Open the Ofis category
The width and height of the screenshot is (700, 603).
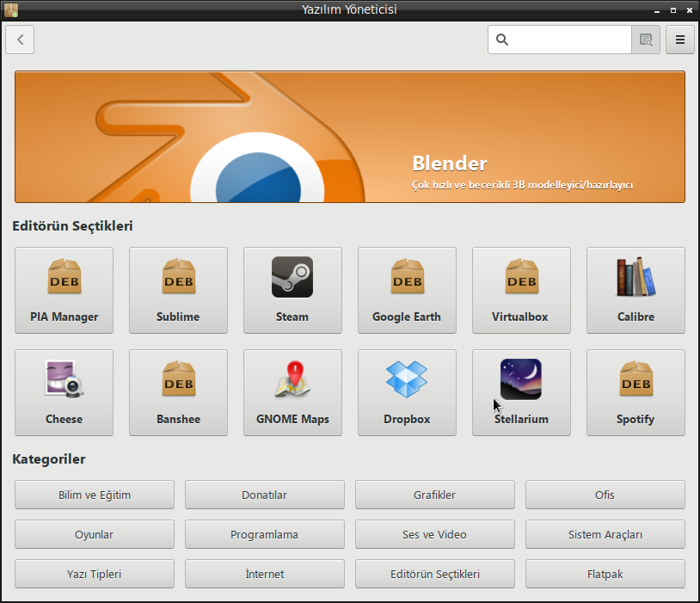(605, 495)
